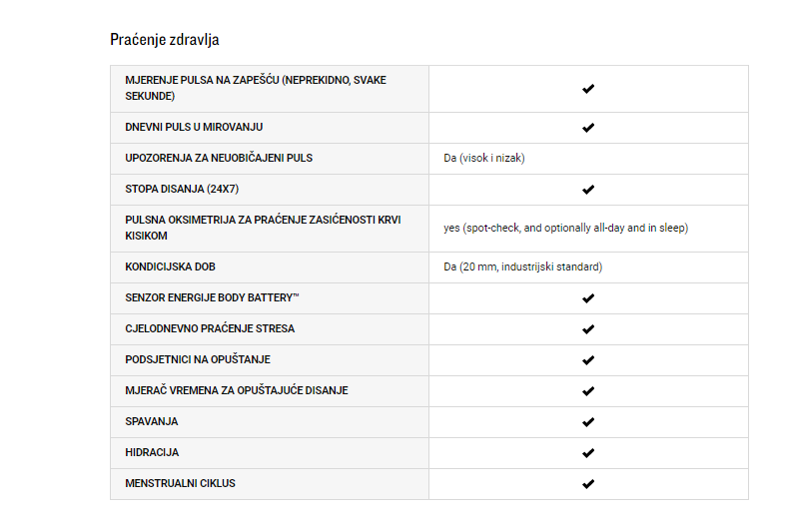Screen dimensions: 785x532
Task: Click the Senzor energije Body Battery label
Action: pyautogui.click(x=212, y=297)
